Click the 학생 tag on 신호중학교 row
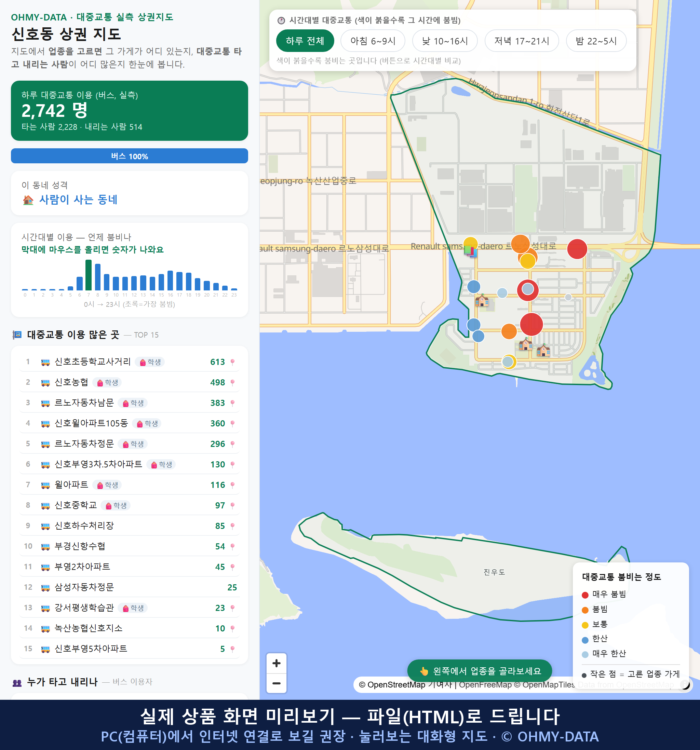 [x=116, y=506]
